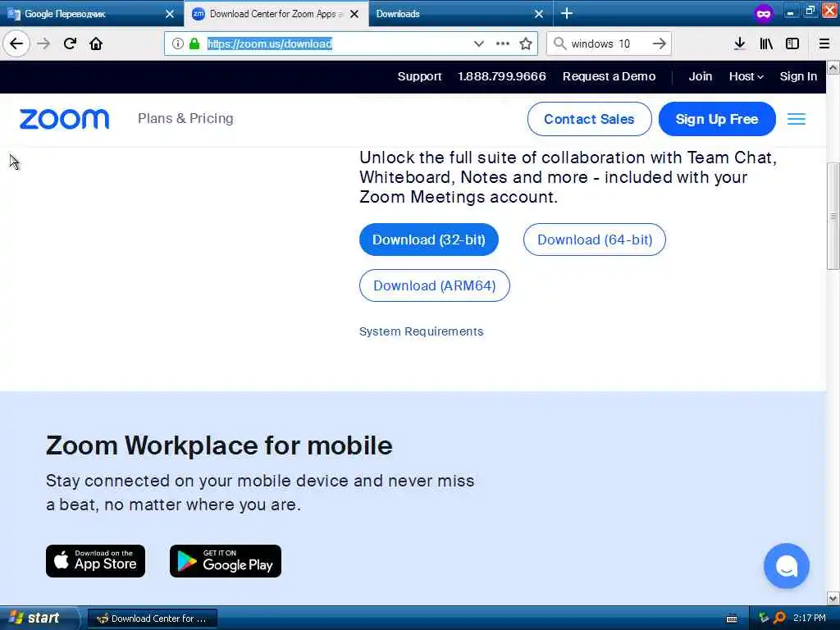840x630 pixels.
Task: Click Download (ARM64) button
Action: pyautogui.click(x=435, y=285)
